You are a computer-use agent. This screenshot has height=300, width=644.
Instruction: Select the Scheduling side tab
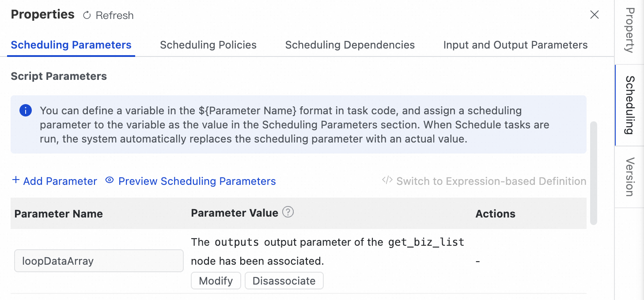click(630, 105)
